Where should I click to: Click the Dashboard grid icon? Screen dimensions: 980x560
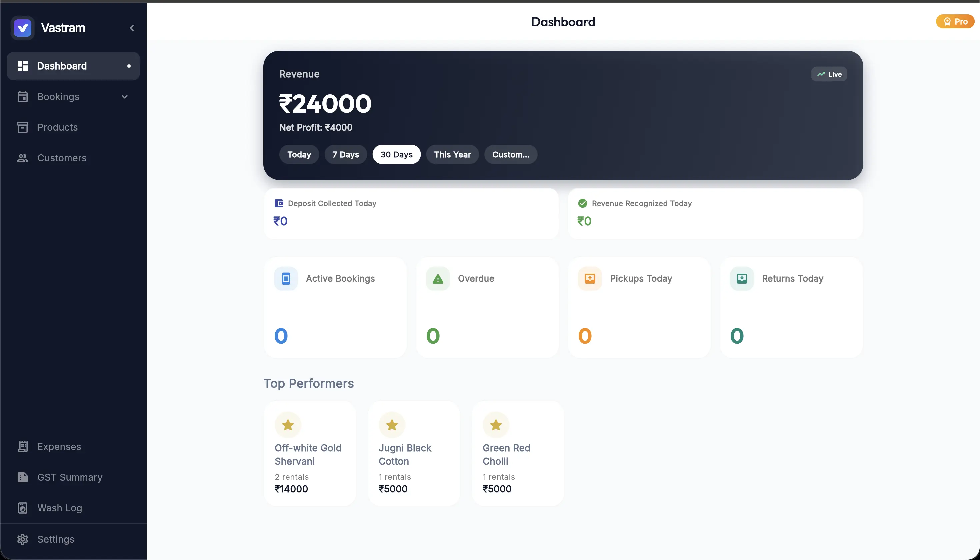(x=23, y=66)
